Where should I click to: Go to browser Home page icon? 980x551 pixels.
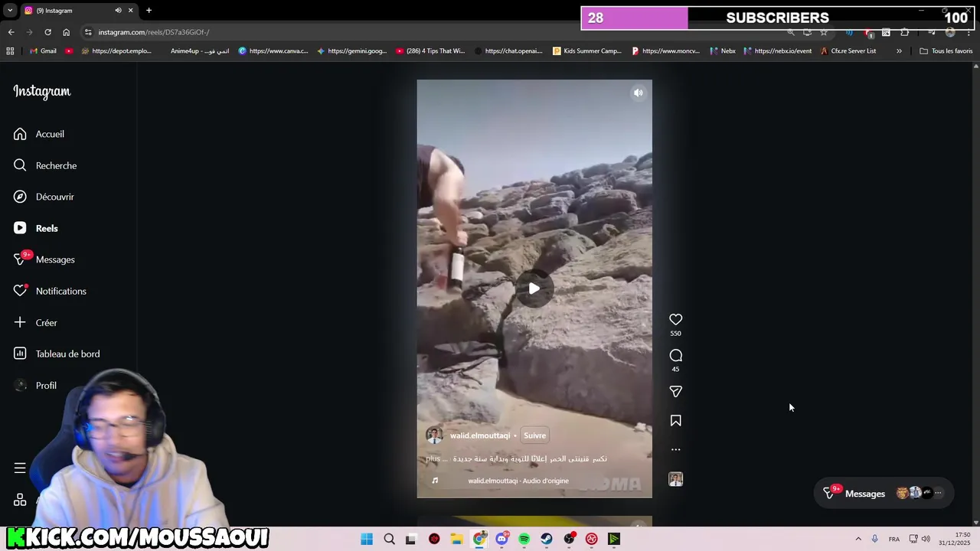66,32
